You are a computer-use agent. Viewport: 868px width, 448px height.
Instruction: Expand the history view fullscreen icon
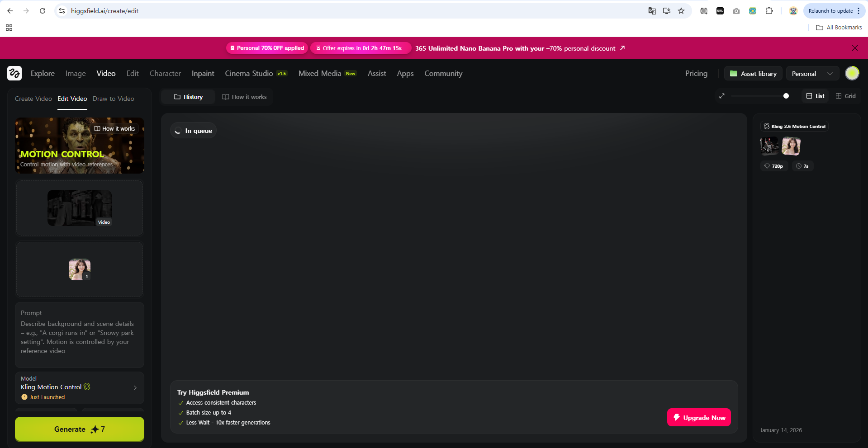(722, 96)
